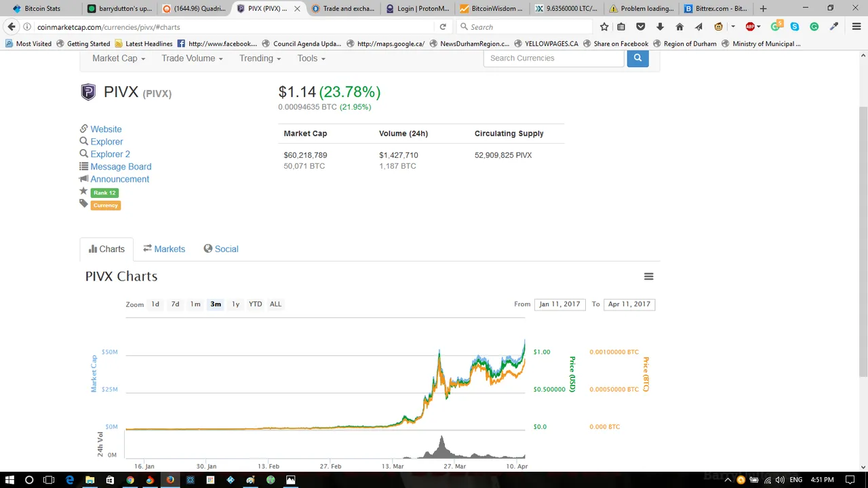Open the Announcement link
Viewport: 868px width, 488px height.
119,180
